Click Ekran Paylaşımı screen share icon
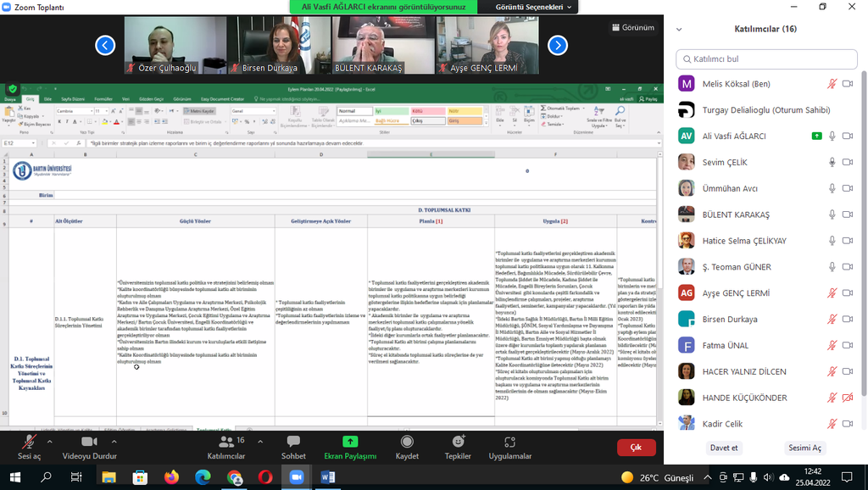Screen dimensions: 868x490 350,442
